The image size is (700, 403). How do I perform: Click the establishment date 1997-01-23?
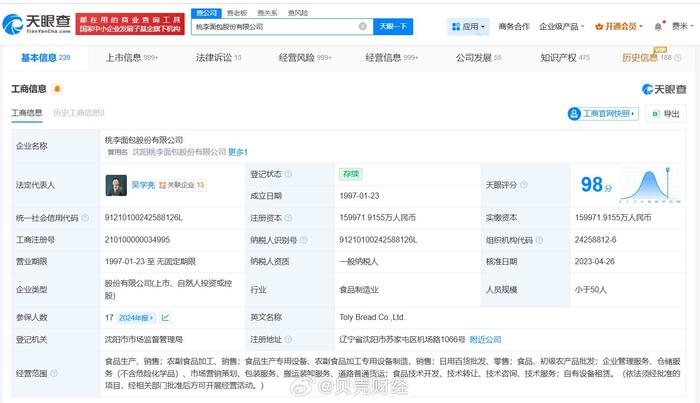pos(359,196)
